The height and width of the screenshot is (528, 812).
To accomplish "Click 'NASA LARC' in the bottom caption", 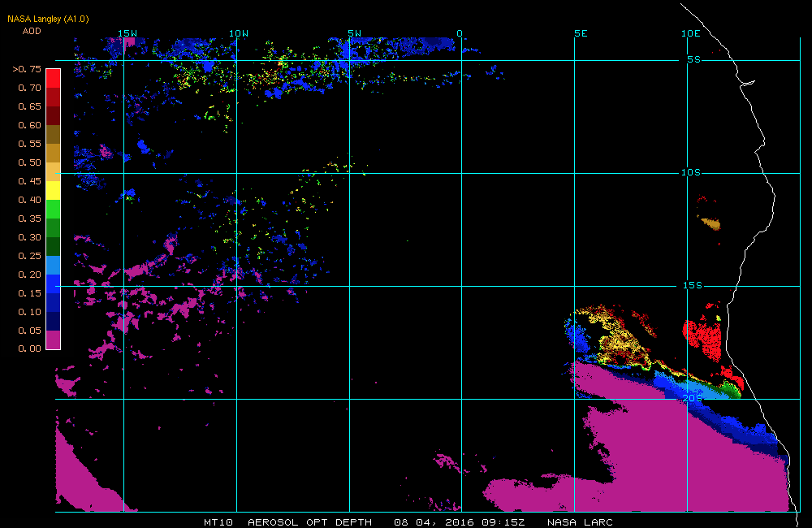I will [580, 522].
